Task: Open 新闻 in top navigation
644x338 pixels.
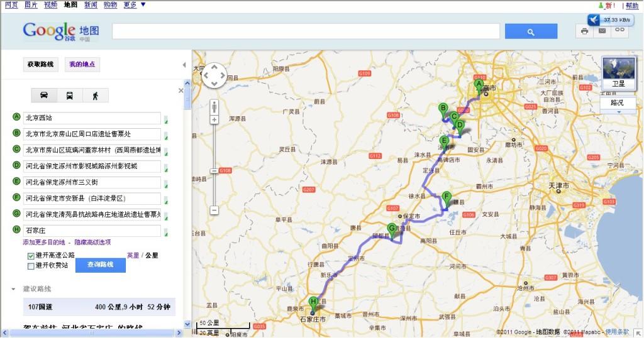Action: [x=91, y=5]
